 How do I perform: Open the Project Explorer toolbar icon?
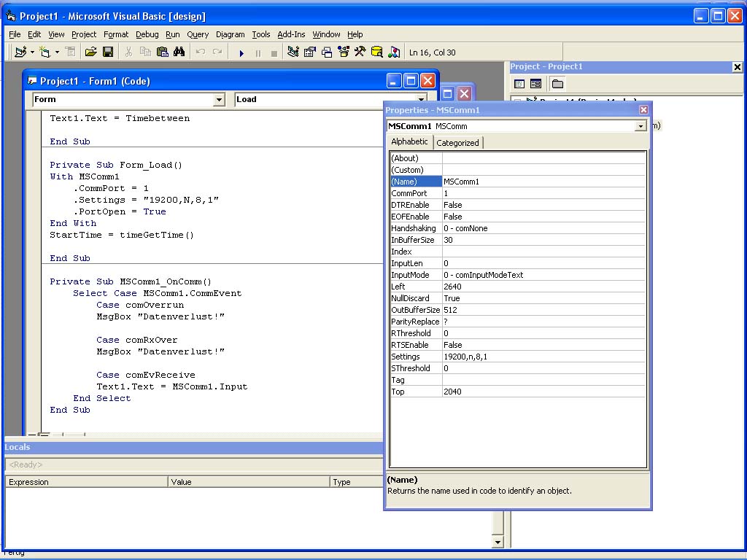[293, 52]
